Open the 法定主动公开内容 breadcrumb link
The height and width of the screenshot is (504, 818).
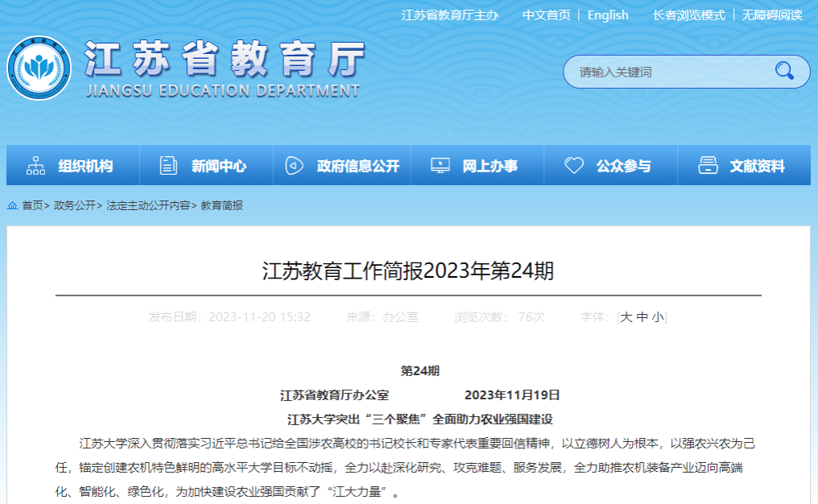coord(148,206)
